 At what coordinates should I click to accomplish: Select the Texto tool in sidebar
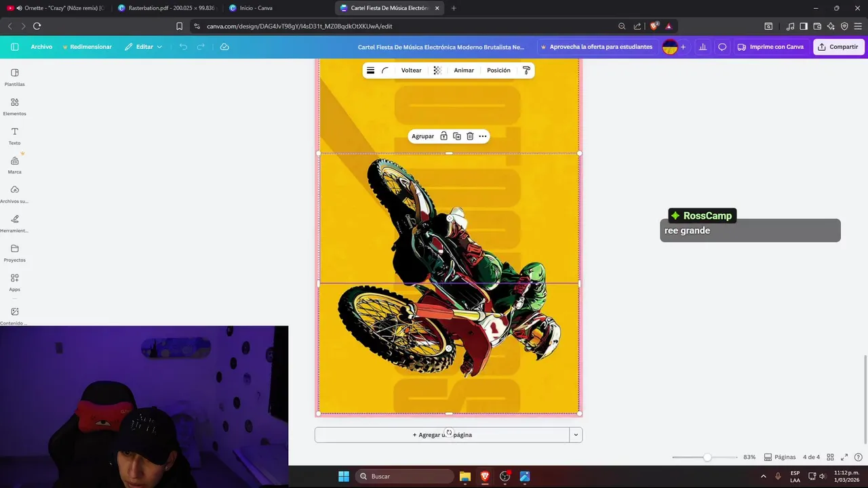tap(14, 136)
